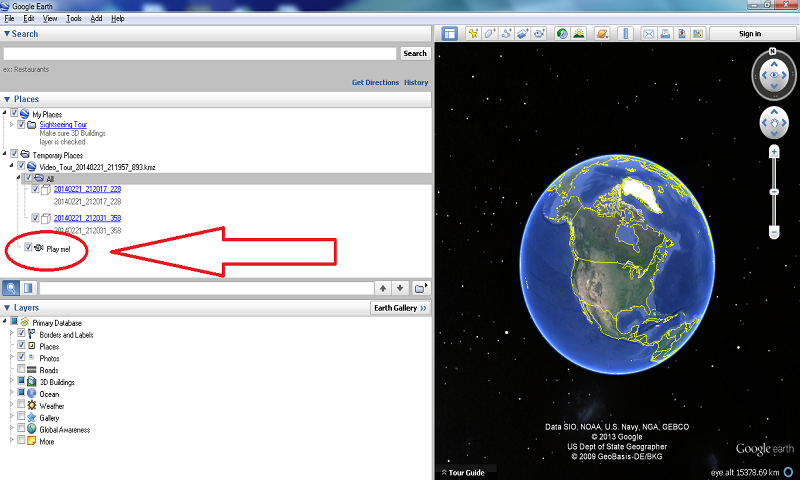Screen dimensions: 800x480
Task: Show historical imagery clock icon
Action: (562, 34)
